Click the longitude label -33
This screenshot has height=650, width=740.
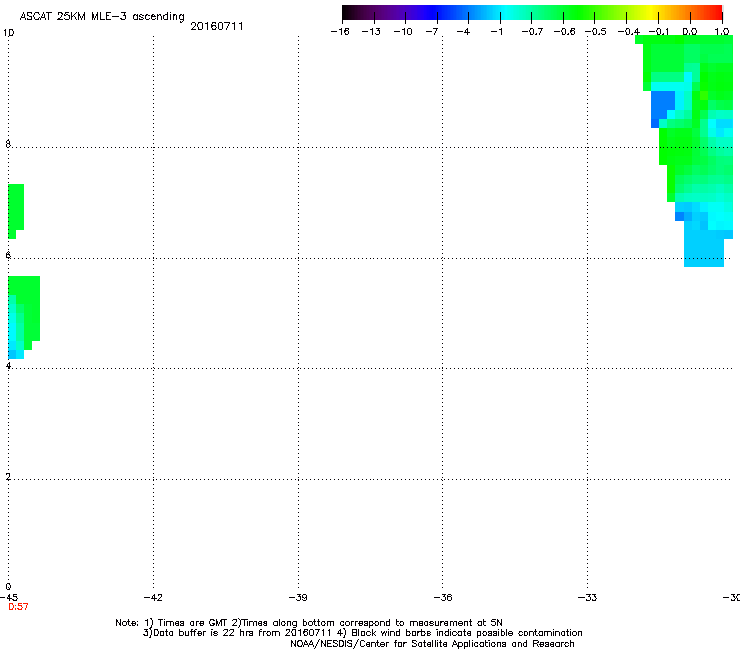coord(587,598)
